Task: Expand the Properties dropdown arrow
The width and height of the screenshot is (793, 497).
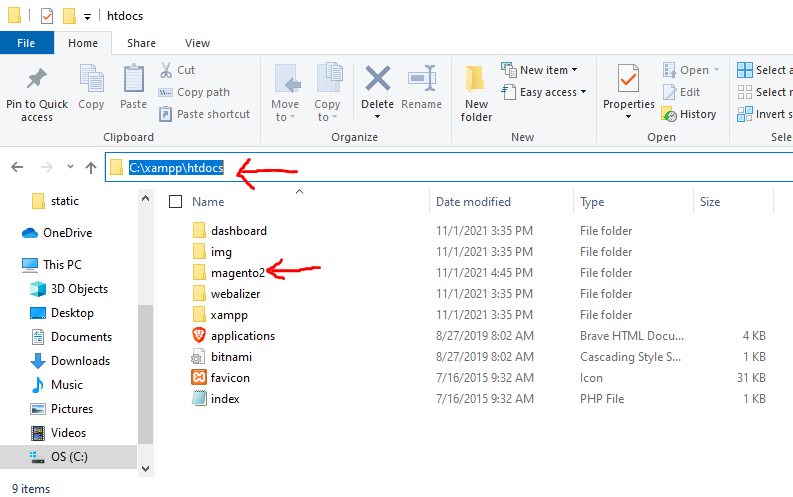Action: 629,117
